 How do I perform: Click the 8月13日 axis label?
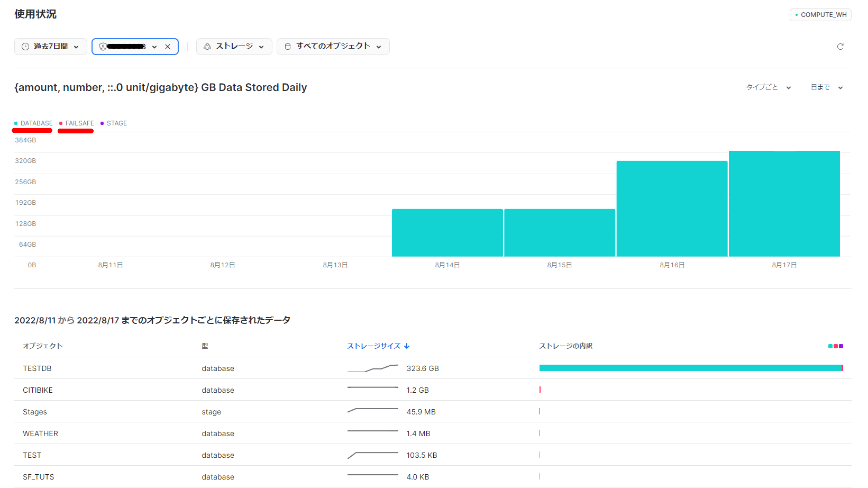(x=335, y=265)
